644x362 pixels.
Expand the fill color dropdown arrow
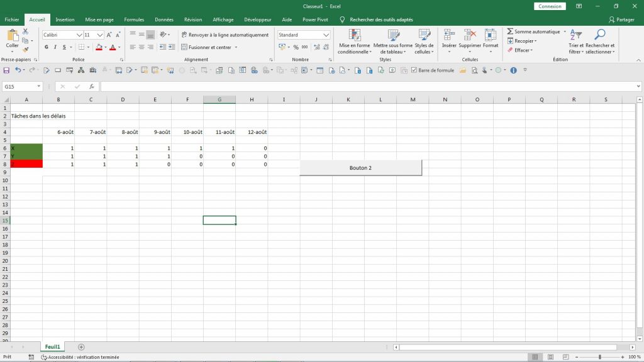pos(105,47)
